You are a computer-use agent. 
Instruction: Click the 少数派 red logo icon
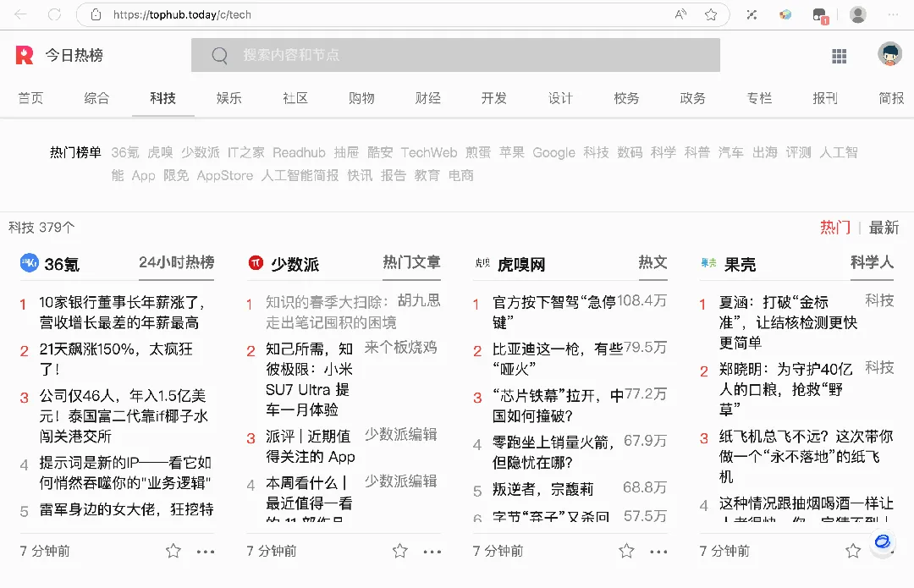click(x=256, y=263)
